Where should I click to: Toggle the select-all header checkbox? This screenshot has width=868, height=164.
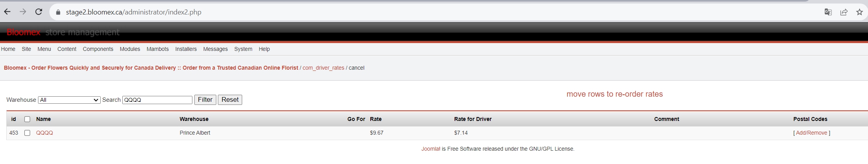[x=27, y=119]
